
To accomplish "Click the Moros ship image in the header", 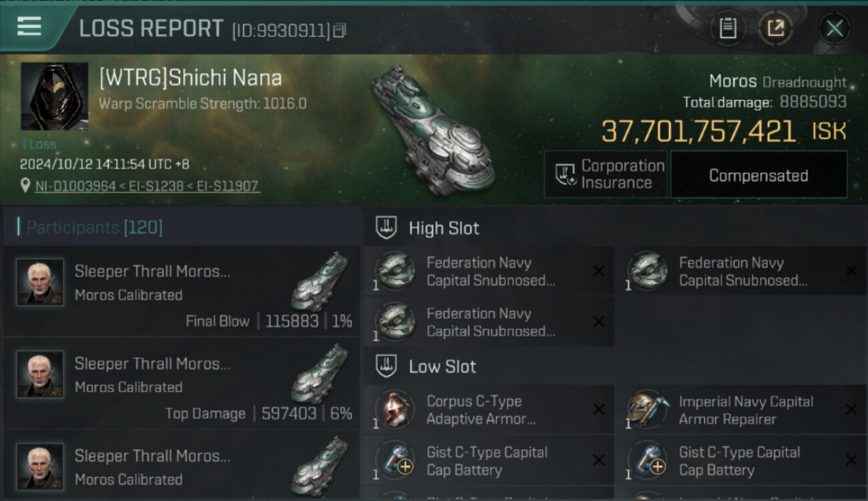I will coord(433,128).
